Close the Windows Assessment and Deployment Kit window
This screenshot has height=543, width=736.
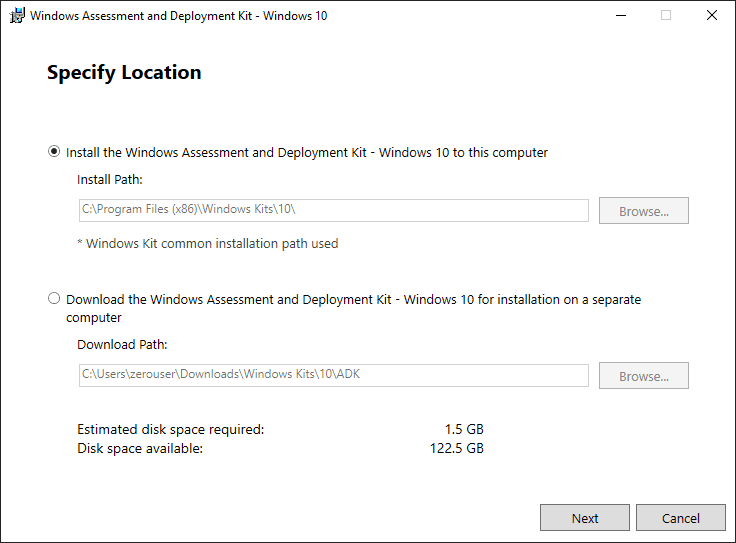pos(712,16)
